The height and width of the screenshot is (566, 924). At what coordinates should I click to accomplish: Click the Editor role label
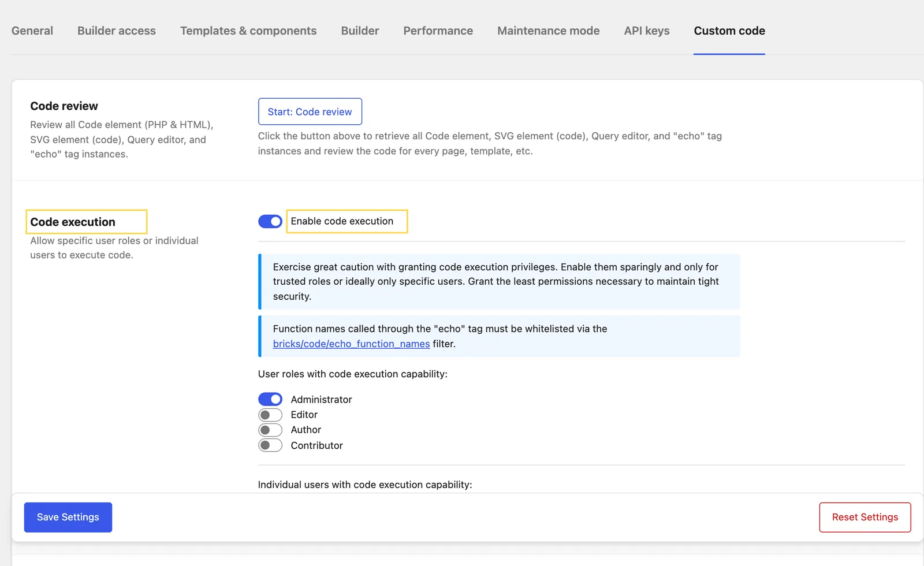pyautogui.click(x=304, y=415)
